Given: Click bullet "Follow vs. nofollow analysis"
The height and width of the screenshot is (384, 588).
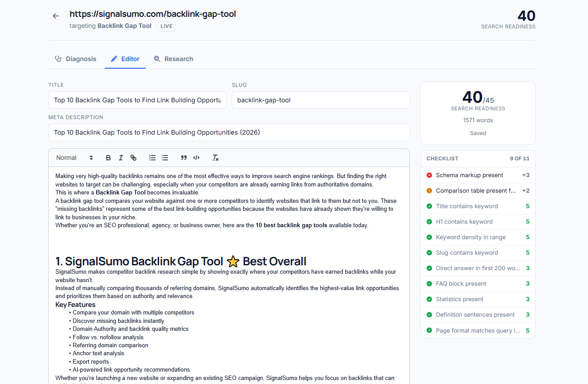Looking at the screenshot, I should coord(108,337).
